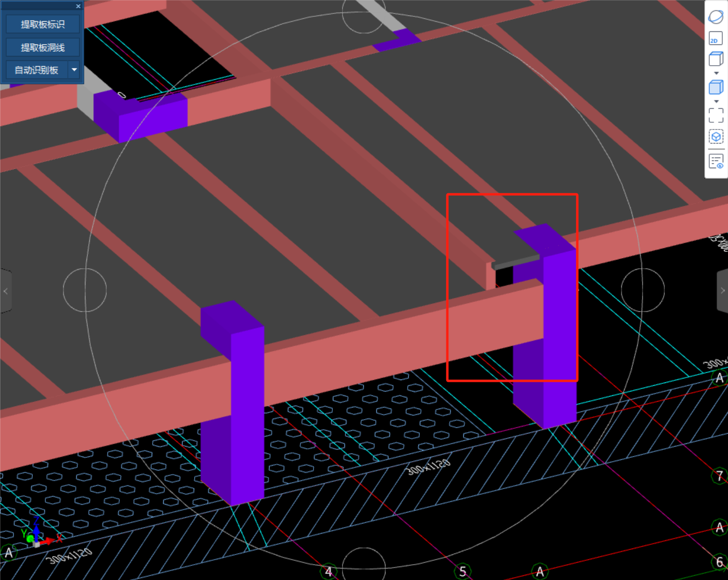Select the shaded blue cube display style
This screenshot has height=580, width=728.
coord(715,87)
